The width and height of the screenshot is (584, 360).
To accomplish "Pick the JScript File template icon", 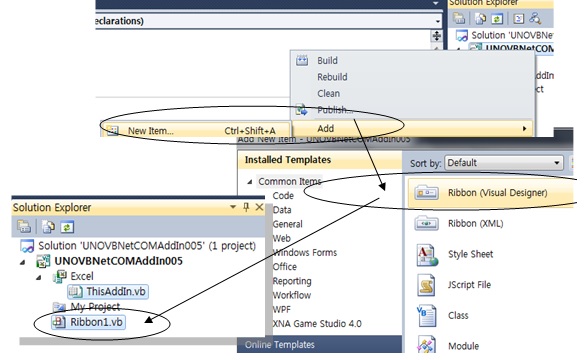I will (x=426, y=285).
